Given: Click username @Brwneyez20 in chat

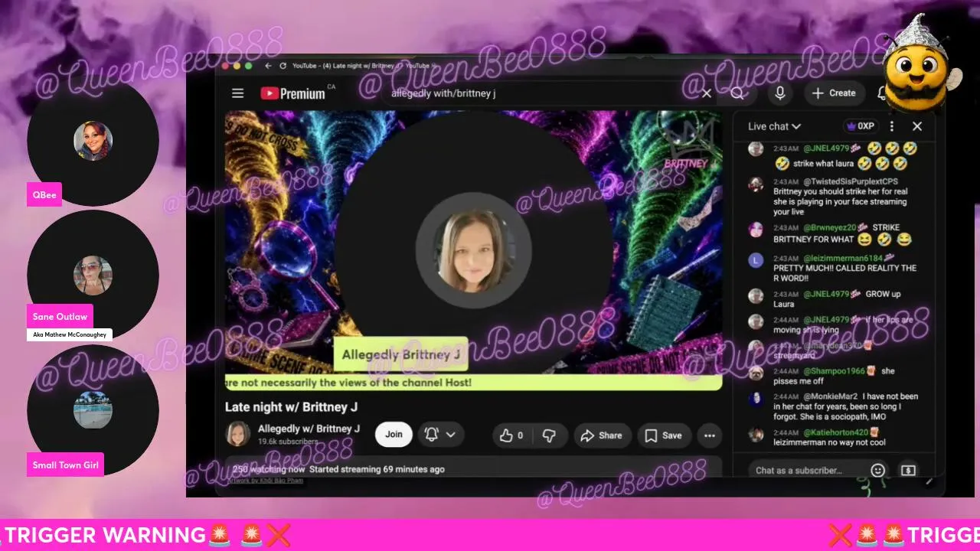Looking at the screenshot, I should [830, 227].
